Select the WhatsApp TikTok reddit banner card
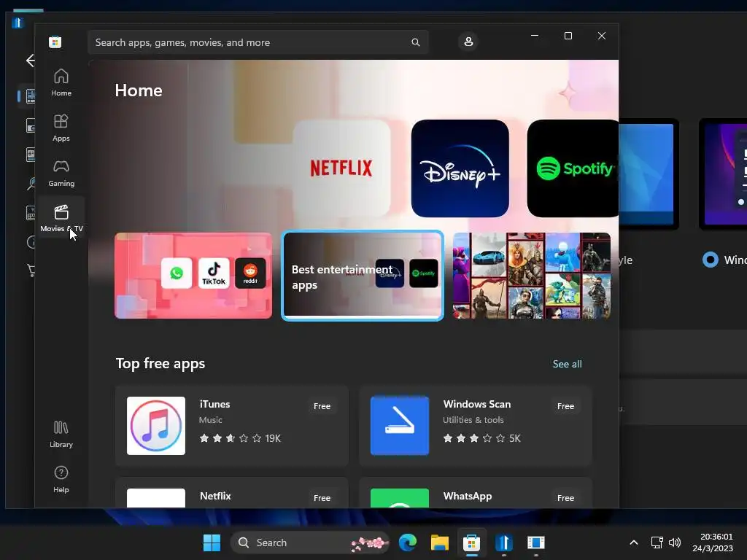 193,276
